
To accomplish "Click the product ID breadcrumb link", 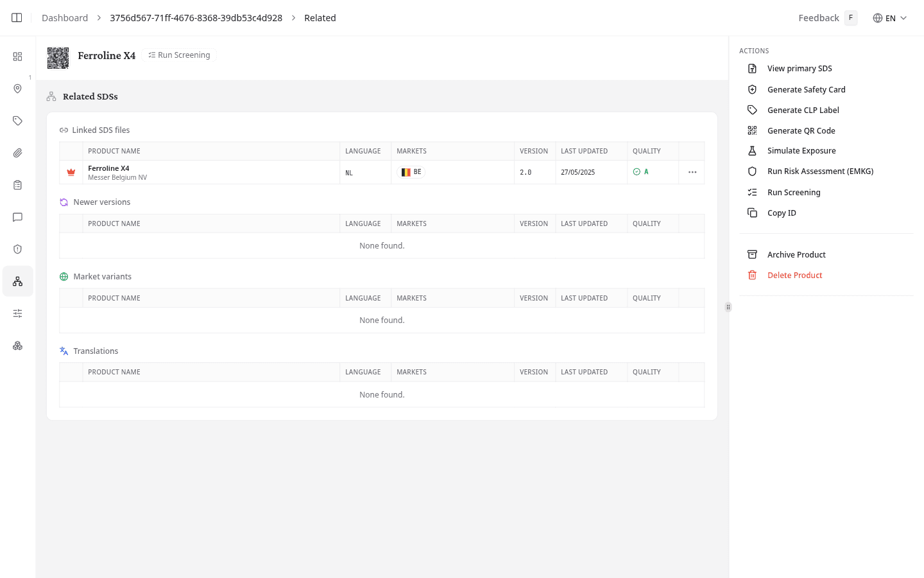I will [x=196, y=18].
